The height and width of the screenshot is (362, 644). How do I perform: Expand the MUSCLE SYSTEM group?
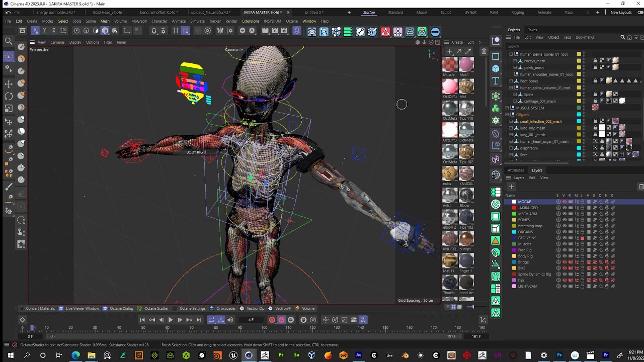[x=507, y=108]
